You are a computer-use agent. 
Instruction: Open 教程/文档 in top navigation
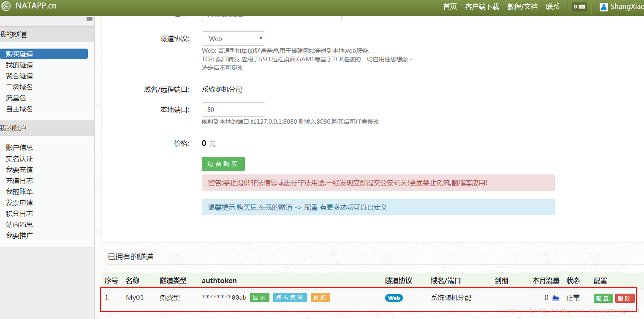click(x=522, y=7)
